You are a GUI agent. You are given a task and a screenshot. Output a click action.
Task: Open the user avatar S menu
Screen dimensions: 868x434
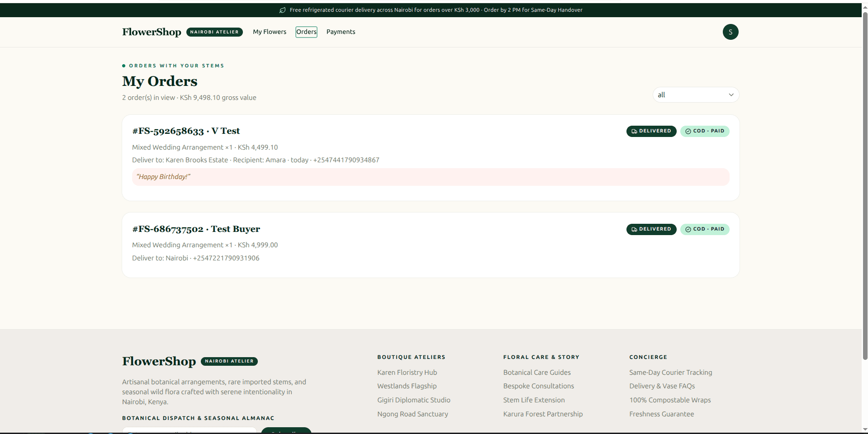click(730, 32)
